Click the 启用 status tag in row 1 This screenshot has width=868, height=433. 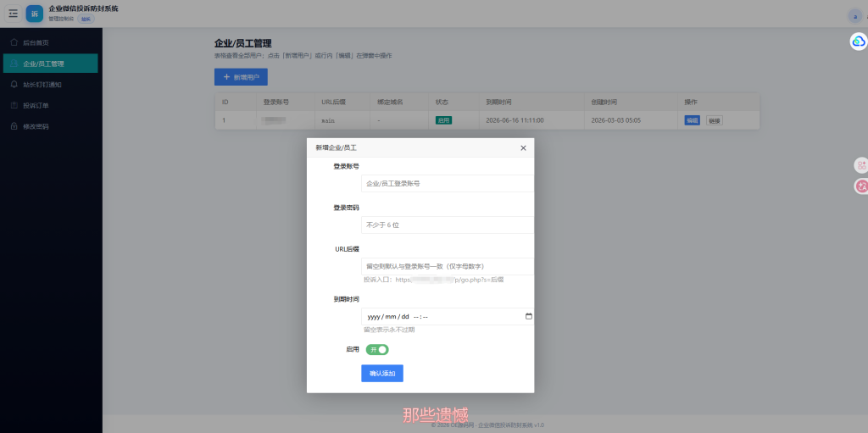[x=443, y=120]
